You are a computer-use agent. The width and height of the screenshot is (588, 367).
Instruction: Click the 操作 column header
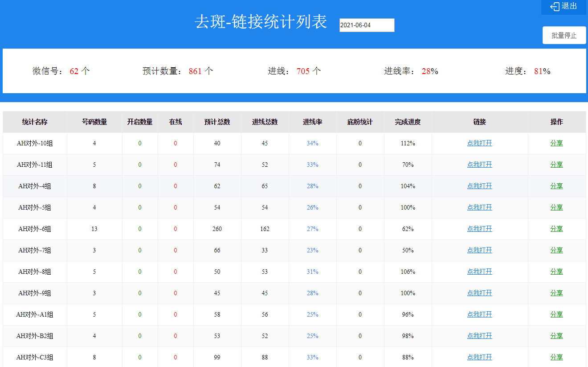[557, 122]
